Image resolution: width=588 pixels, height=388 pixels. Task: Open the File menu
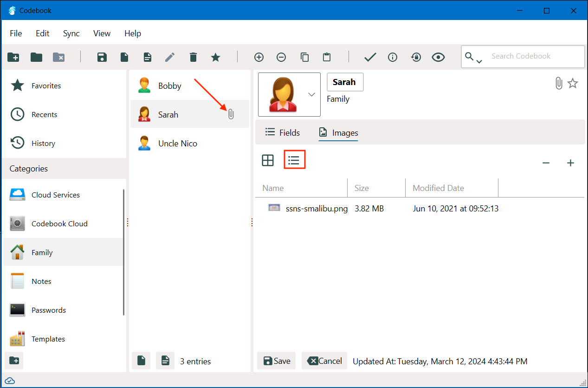(x=16, y=33)
